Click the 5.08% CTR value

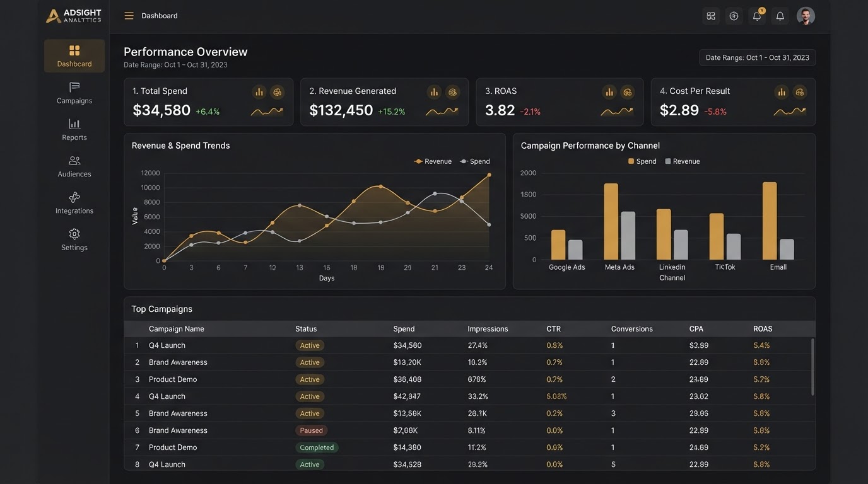pos(556,396)
